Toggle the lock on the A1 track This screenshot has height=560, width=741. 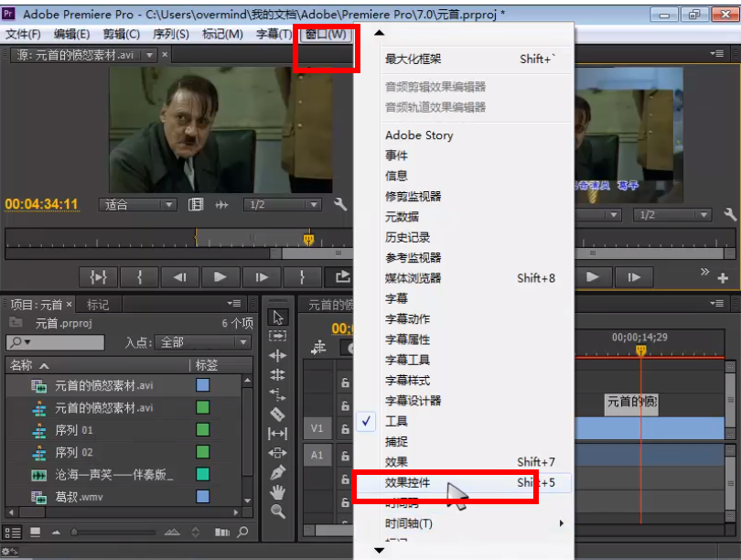(x=346, y=456)
